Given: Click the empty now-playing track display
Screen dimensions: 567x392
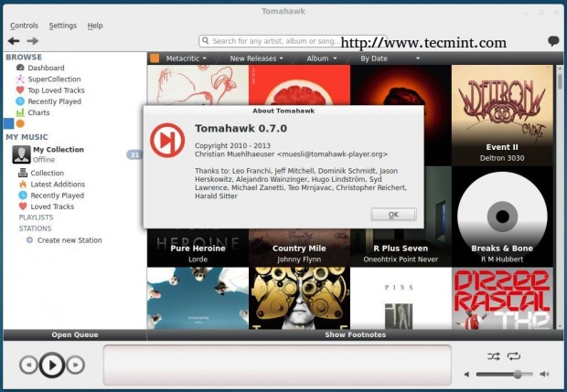Looking at the screenshot, I should [x=277, y=365].
